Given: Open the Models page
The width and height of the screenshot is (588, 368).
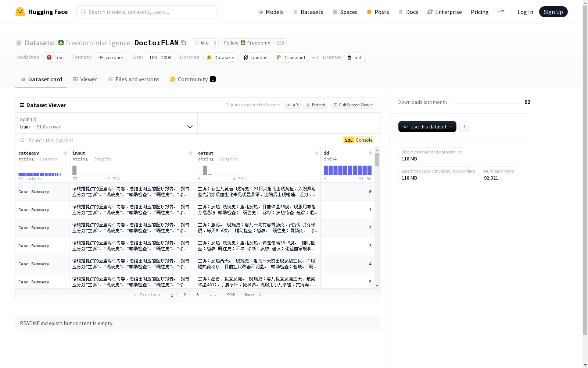Looking at the screenshot, I should pos(271,12).
